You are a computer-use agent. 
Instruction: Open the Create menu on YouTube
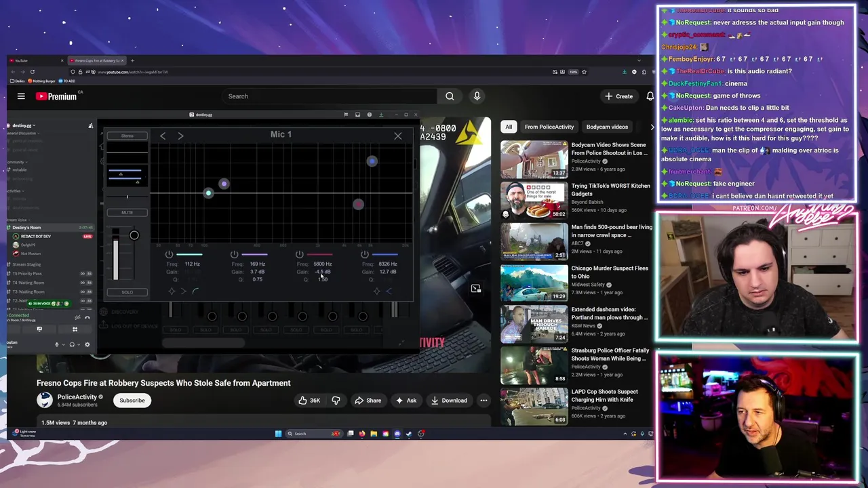[618, 96]
